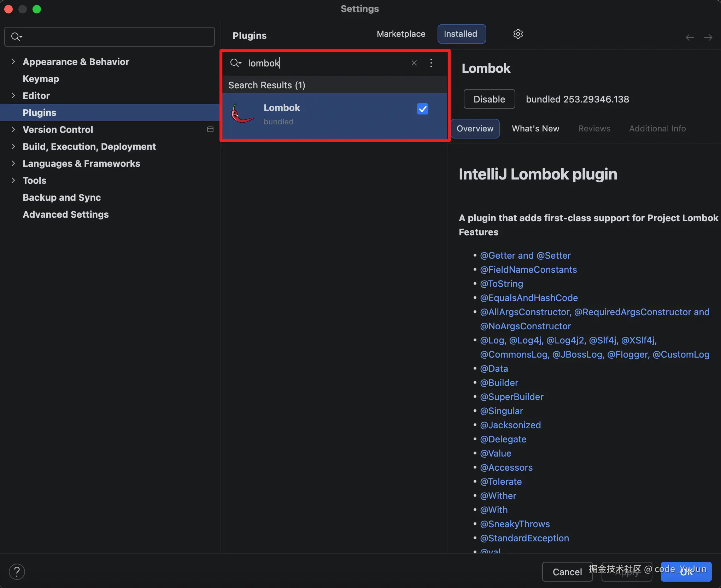The width and height of the screenshot is (721, 588).
Task: Expand Appearance & Behavior settings group
Action: (x=13, y=61)
